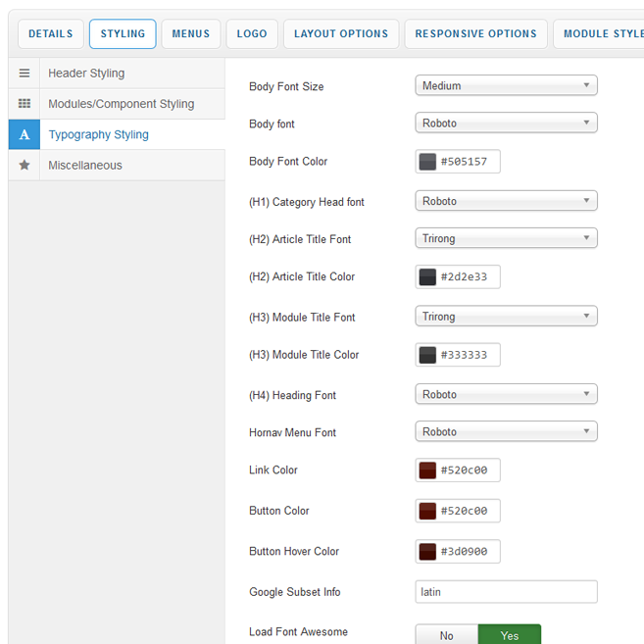This screenshot has height=644, width=644.
Task: Set Load Font Awesome to Yes
Action: [509, 635]
